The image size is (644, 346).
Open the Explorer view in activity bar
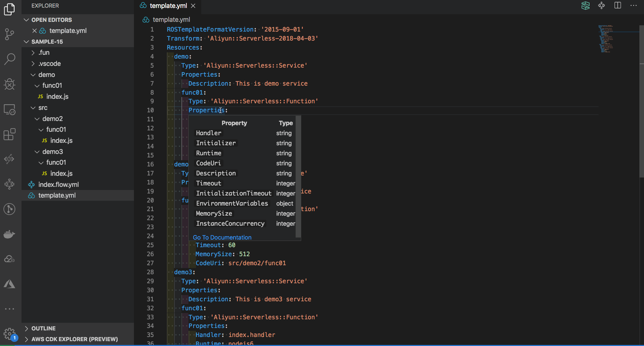(9, 9)
